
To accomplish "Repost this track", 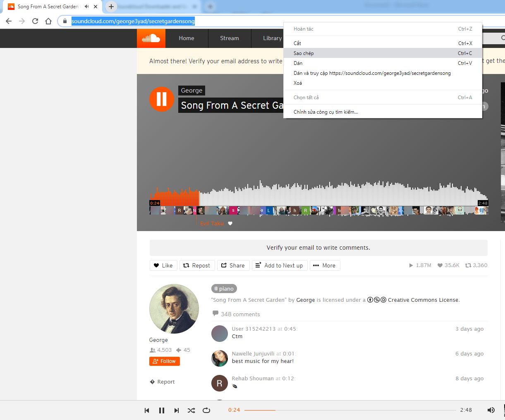I will click(x=197, y=265).
